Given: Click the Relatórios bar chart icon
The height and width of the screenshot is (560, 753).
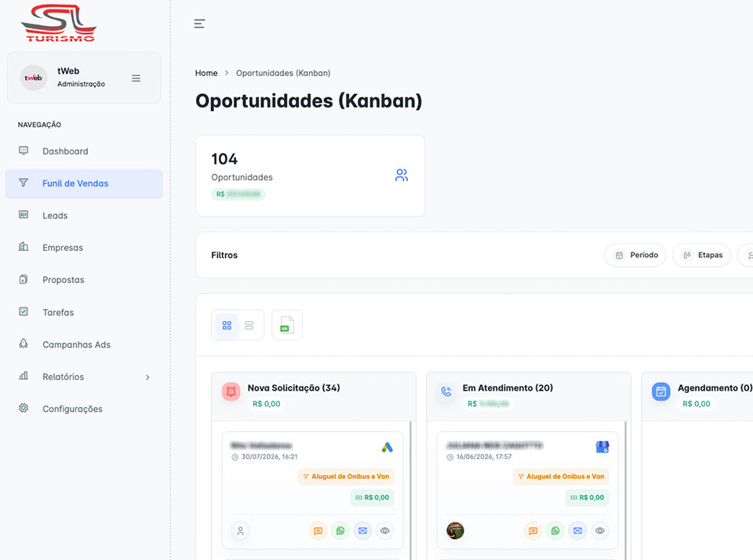Looking at the screenshot, I should pos(24,376).
